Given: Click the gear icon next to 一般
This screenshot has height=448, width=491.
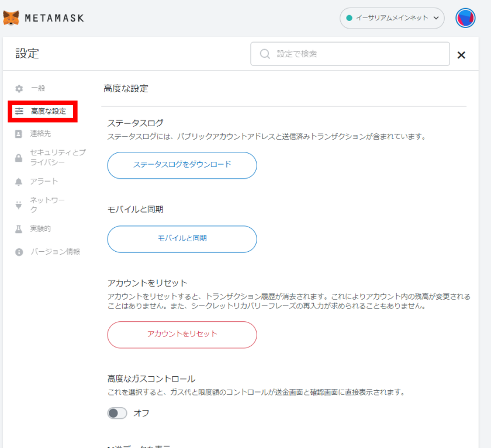Looking at the screenshot, I should 19,89.
